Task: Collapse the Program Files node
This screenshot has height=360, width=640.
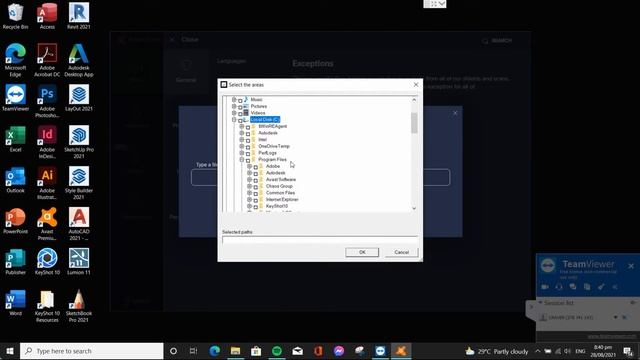Action: pyautogui.click(x=242, y=159)
